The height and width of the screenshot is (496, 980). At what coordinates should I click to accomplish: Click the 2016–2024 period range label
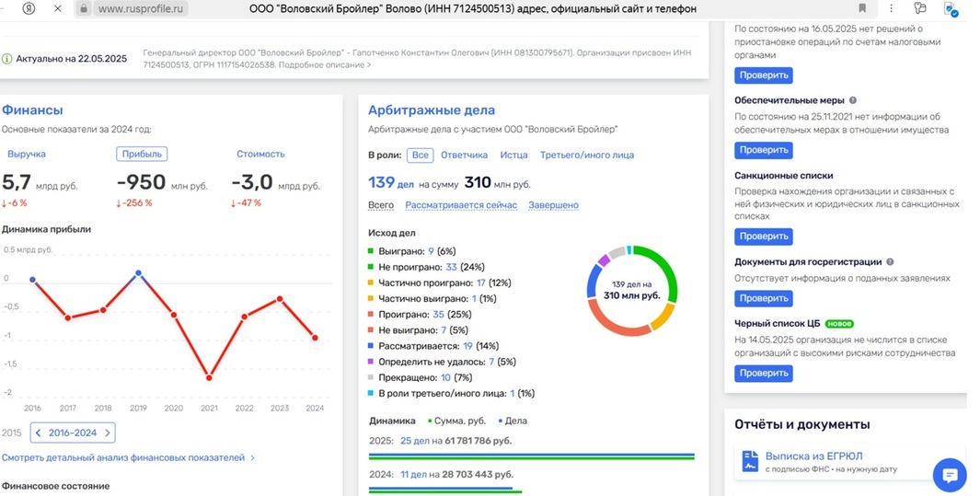coord(73,433)
